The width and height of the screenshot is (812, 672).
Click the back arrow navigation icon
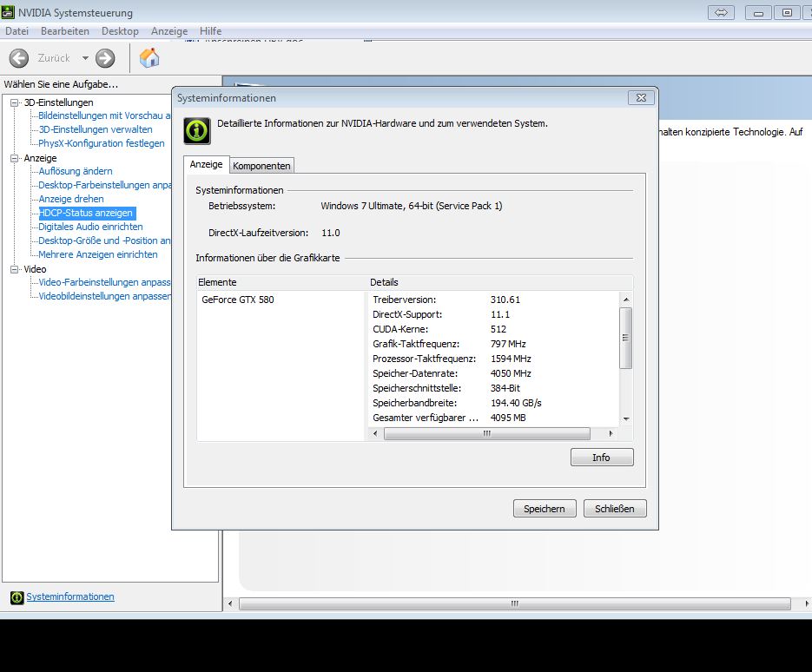click(19, 58)
